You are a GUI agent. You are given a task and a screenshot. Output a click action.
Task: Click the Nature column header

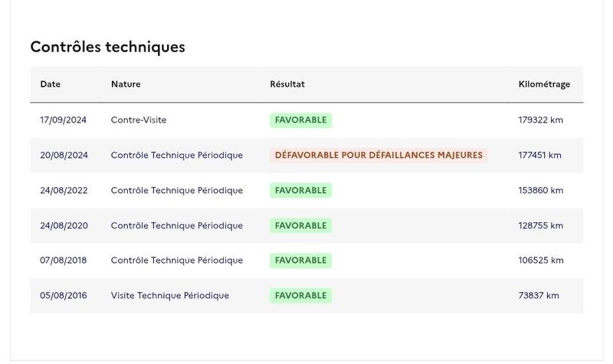[x=126, y=84]
